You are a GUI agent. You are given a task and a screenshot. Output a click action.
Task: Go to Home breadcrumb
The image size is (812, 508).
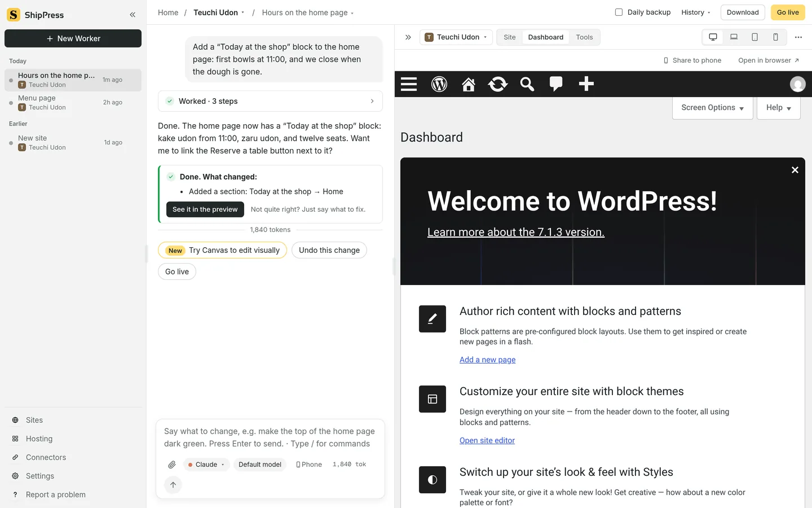pyautogui.click(x=168, y=12)
